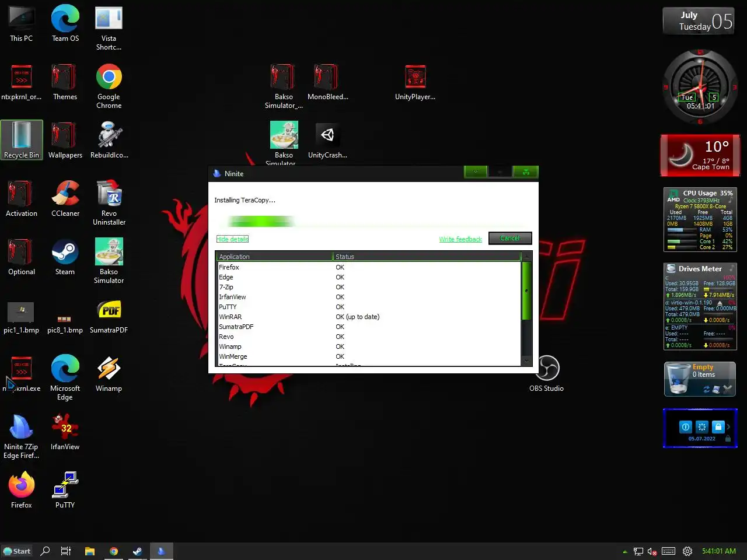
Task: Select the SumatraPDF desktop icon
Action: click(109, 316)
